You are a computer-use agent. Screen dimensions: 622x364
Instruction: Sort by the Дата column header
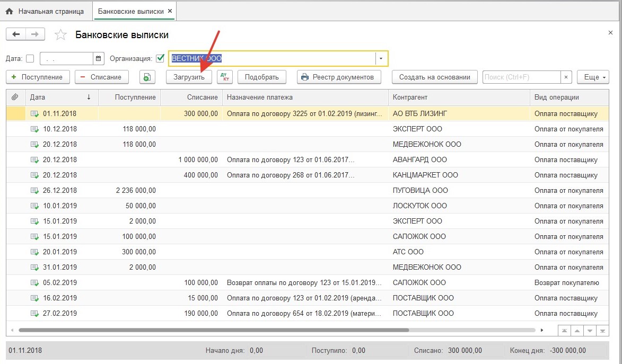tap(59, 97)
